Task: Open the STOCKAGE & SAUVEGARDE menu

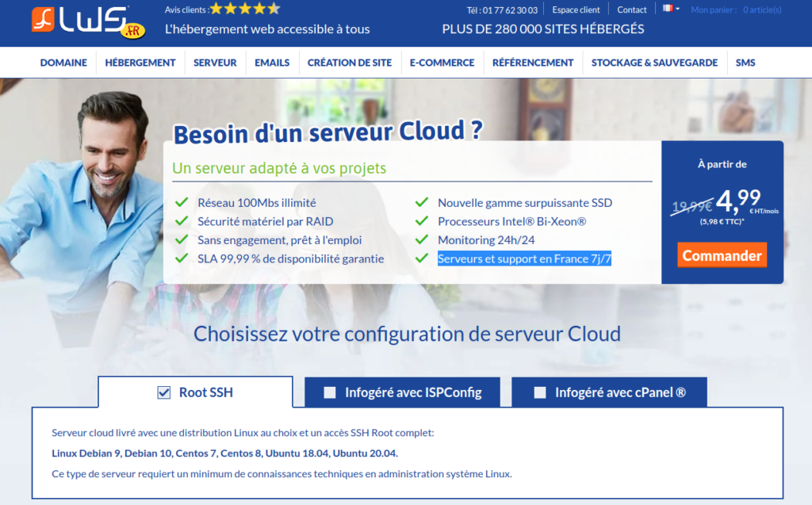Action: [x=654, y=63]
